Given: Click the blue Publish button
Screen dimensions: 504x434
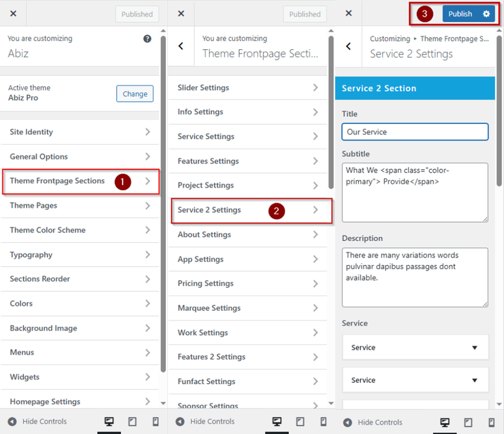Looking at the screenshot, I should coord(460,14).
